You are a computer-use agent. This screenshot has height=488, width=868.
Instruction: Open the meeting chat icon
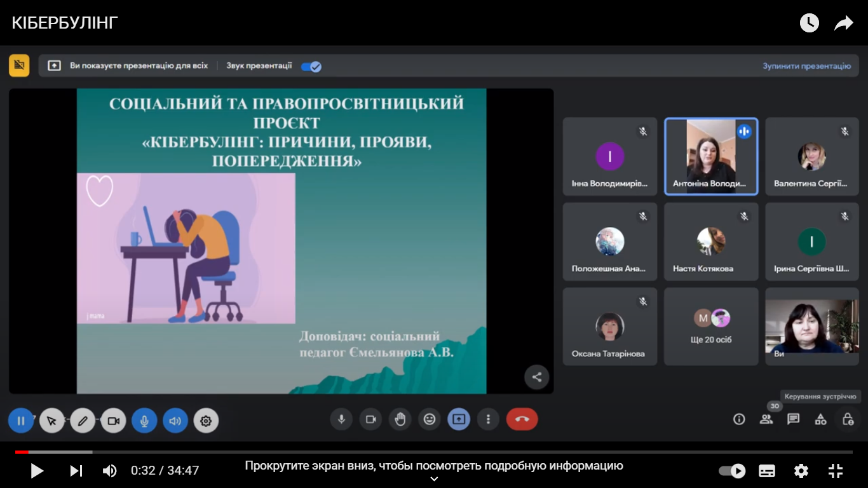(x=793, y=419)
